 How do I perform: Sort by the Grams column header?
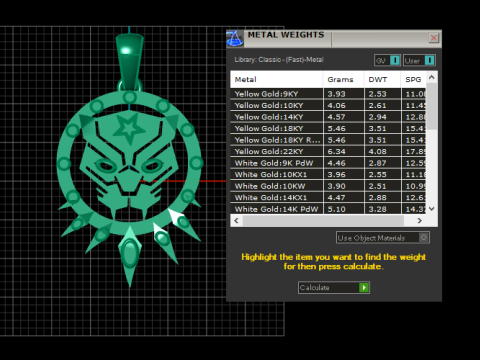coord(343,80)
